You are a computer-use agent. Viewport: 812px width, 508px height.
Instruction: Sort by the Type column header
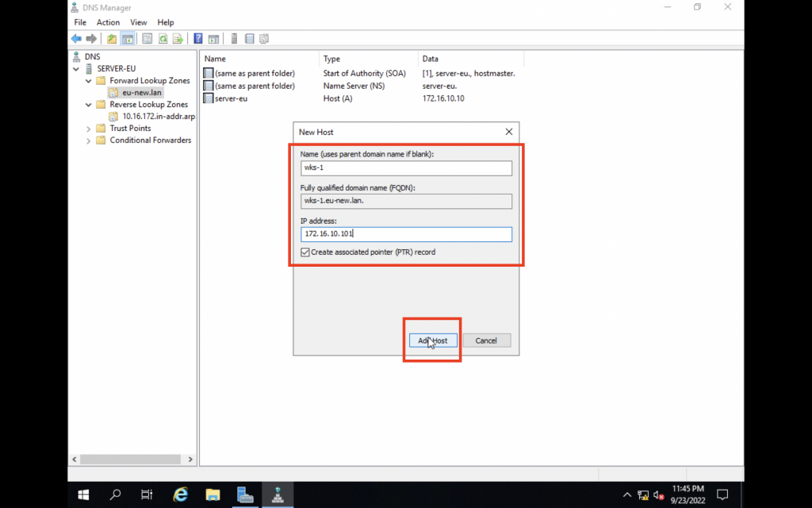pyautogui.click(x=368, y=59)
